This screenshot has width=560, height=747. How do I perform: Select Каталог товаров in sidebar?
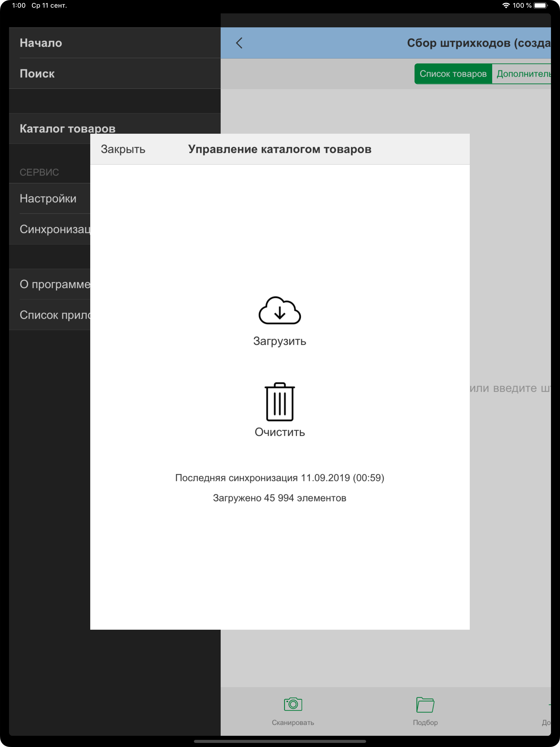click(115, 128)
